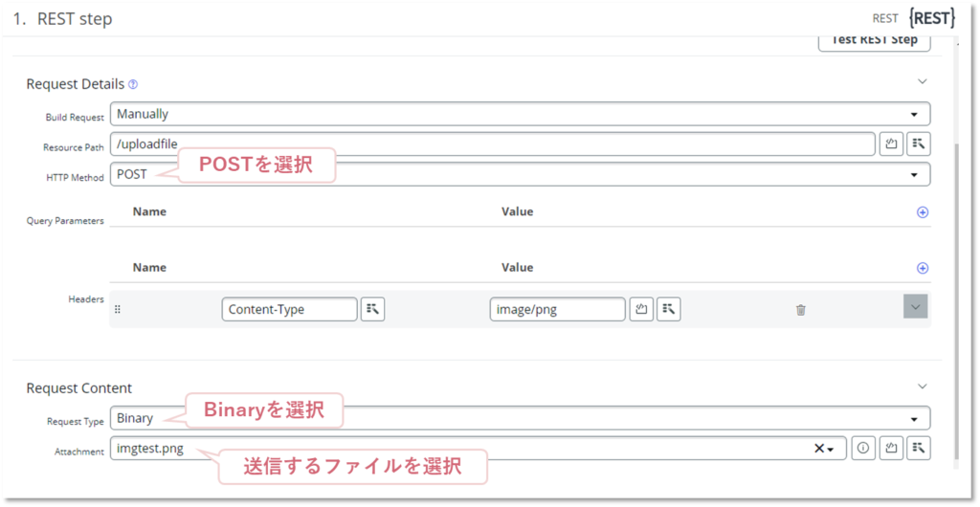Collapse the Request Content section
Image resolution: width=980 pixels, height=507 pixels.
(x=923, y=386)
